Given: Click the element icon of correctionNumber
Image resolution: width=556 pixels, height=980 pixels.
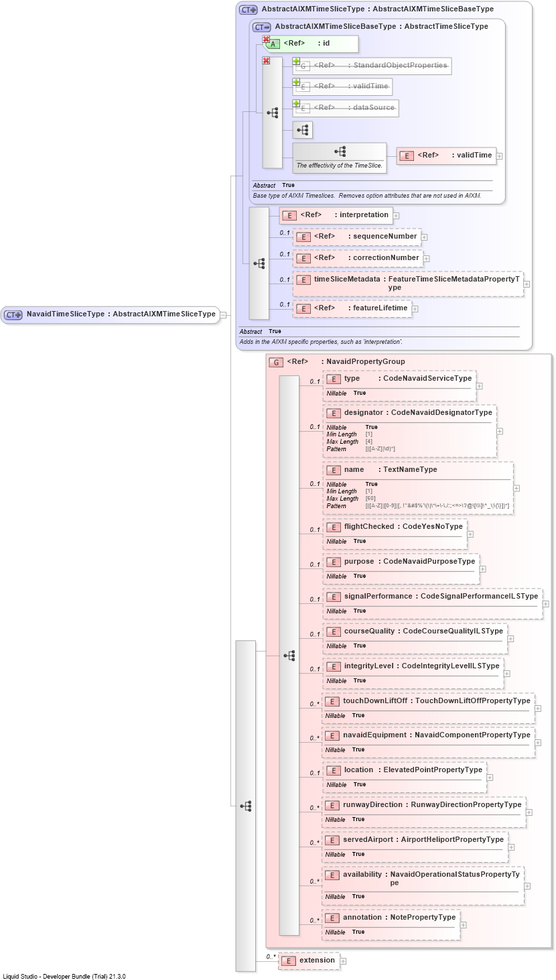Looking at the screenshot, I should point(303,258).
